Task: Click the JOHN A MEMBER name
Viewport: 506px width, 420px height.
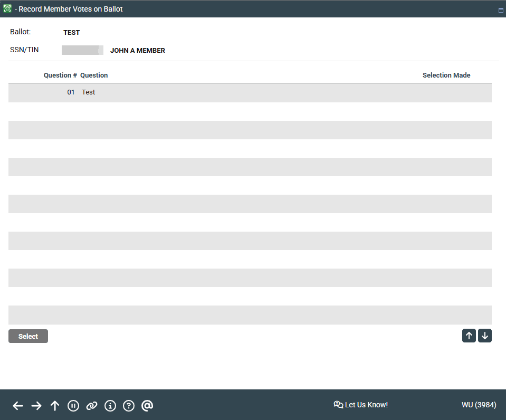Action: (137, 51)
